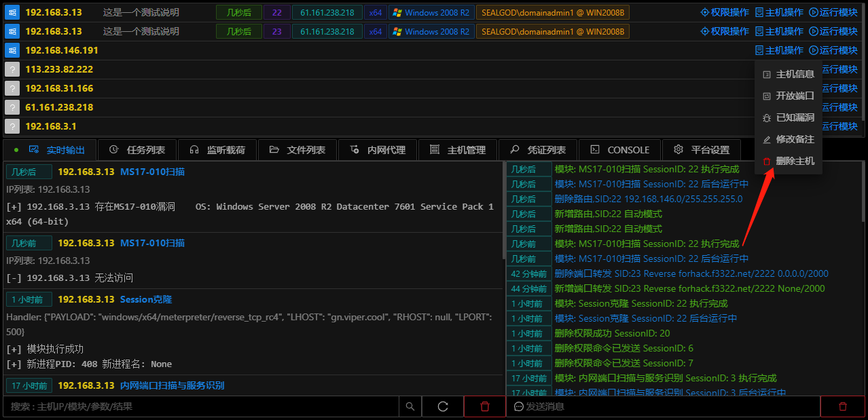This screenshot has height=420, width=868.
Task: Click the 删除路由,SID:22 notice line
Action: pos(649,199)
